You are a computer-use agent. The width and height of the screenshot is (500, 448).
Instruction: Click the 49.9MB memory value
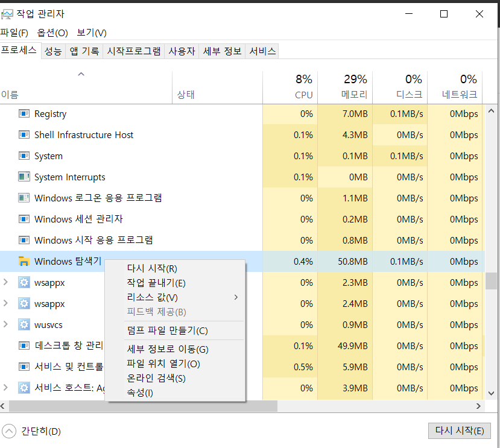point(353,346)
